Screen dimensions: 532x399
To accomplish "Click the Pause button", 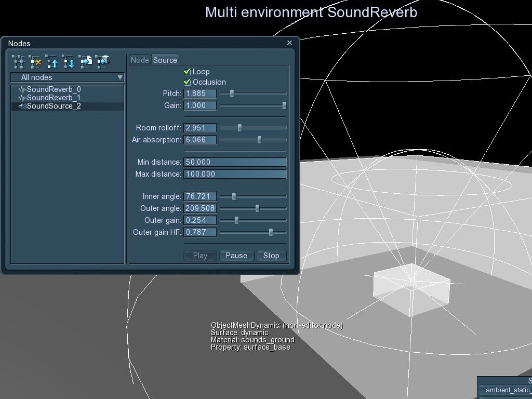I will tap(236, 256).
